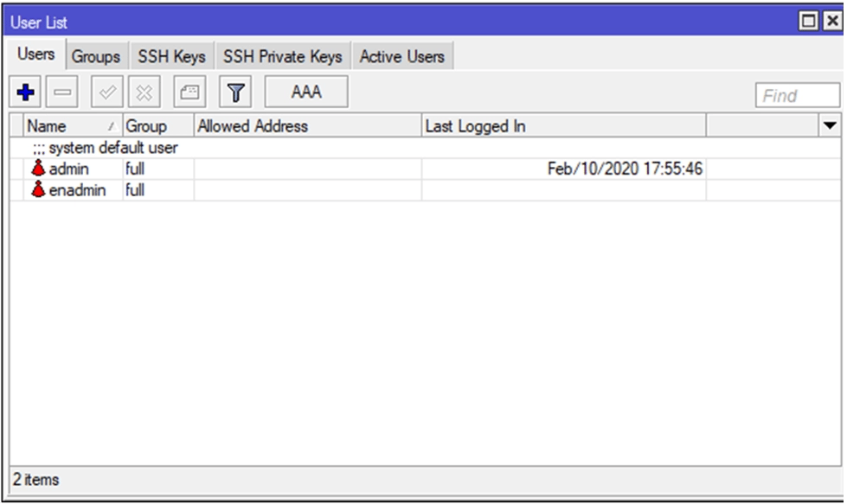The height and width of the screenshot is (504, 847).
Task: Sort by Allowed Address column header
Action: (308, 126)
